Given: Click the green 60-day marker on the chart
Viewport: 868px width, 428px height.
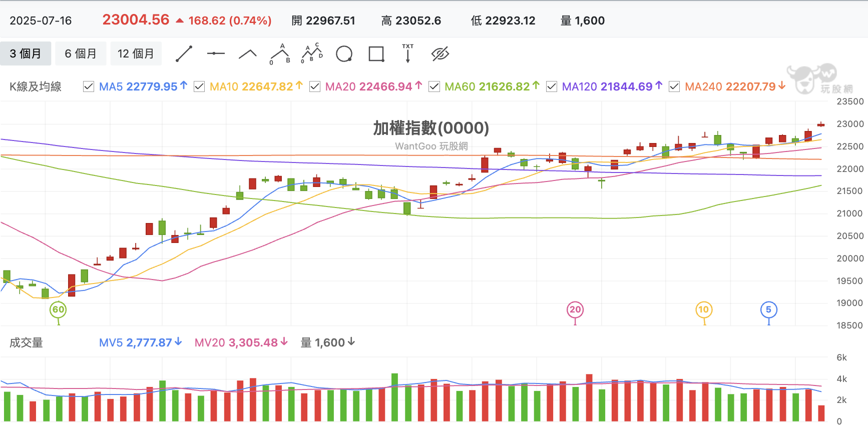Looking at the screenshot, I should (59, 309).
